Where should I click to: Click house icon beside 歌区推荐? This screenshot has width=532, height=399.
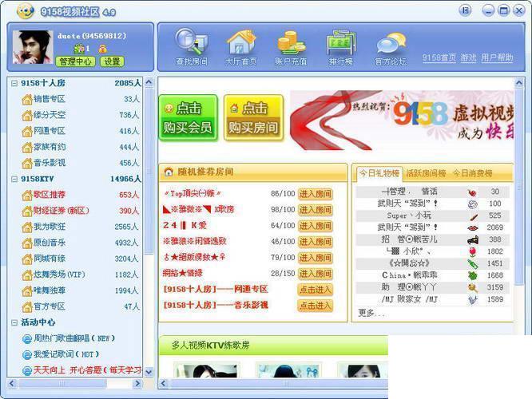point(27,196)
